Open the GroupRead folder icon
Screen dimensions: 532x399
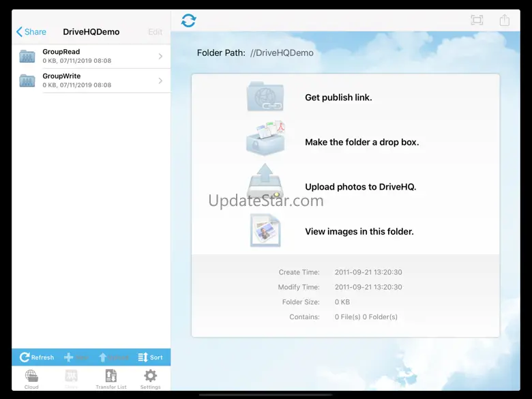coord(27,57)
